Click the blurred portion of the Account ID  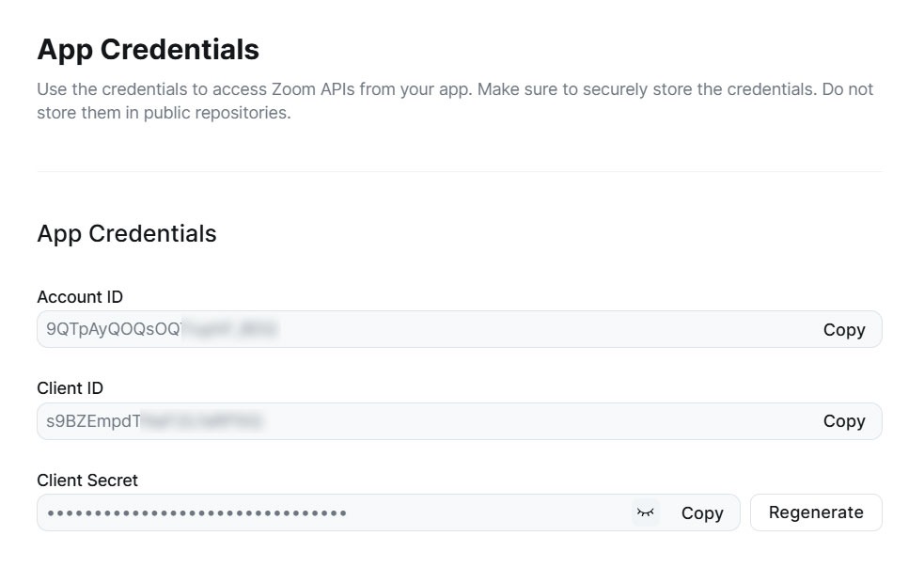[229, 329]
